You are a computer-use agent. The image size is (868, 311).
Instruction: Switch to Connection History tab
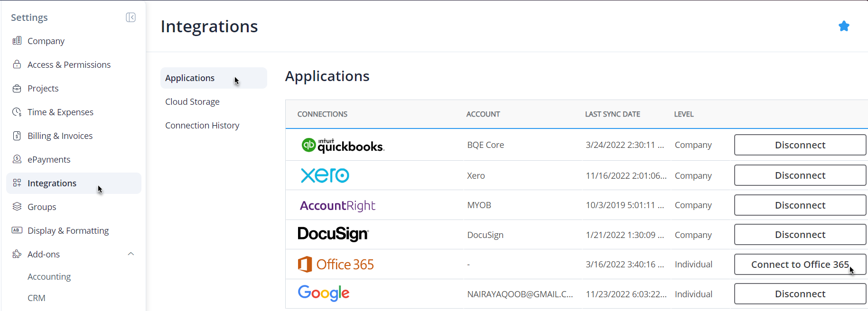click(202, 125)
